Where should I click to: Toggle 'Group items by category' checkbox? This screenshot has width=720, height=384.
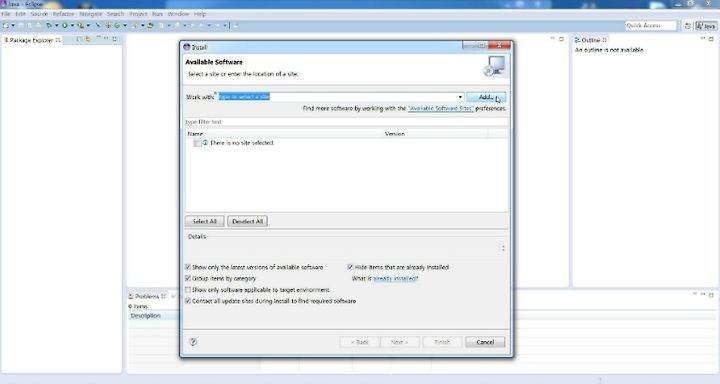(x=188, y=278)
